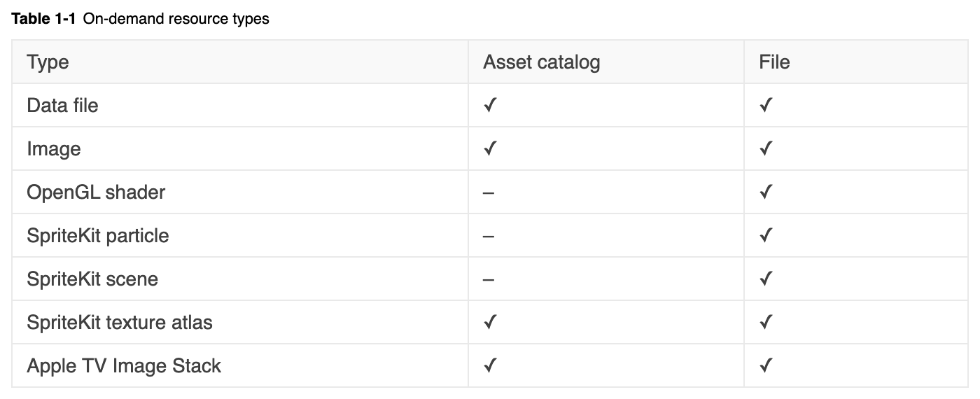The height and width of the screenshot is (399, 980).
Task: Click Asset catalog checkmark for SpriteKit texture atlas
Action: tap(490, 323)
